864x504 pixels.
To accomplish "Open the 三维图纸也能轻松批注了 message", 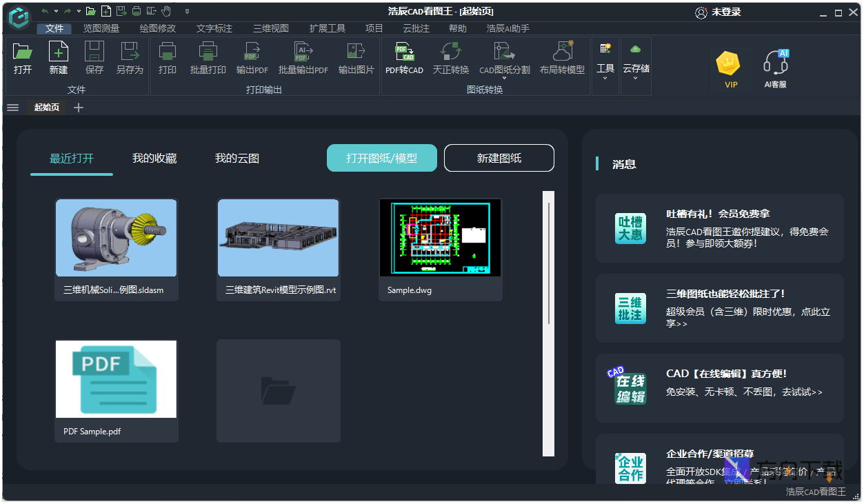I will pos(720,308).
